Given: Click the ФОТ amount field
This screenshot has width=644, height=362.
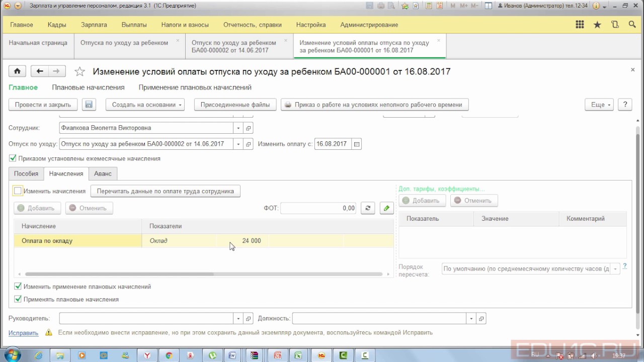Looking at the screenshot, I should (318, 208).
